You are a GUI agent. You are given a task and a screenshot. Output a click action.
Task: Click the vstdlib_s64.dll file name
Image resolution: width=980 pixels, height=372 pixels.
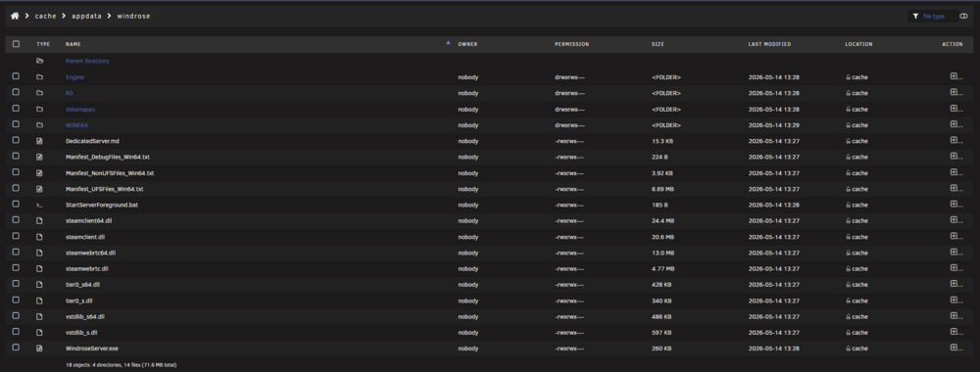tap(85, 316)
